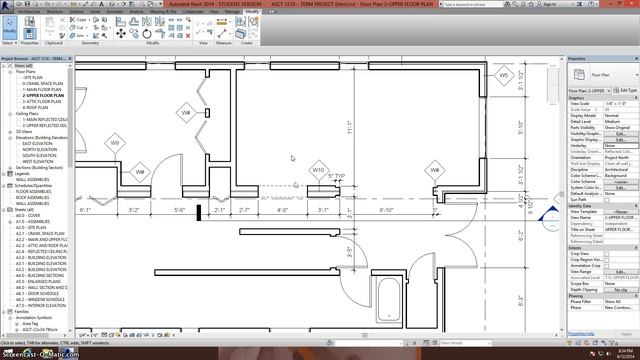Open the Properties help link

point(581,334)
